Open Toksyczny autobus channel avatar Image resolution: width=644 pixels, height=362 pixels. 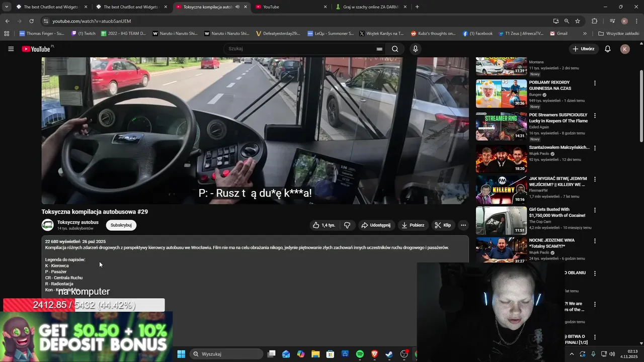click(48, 225)
